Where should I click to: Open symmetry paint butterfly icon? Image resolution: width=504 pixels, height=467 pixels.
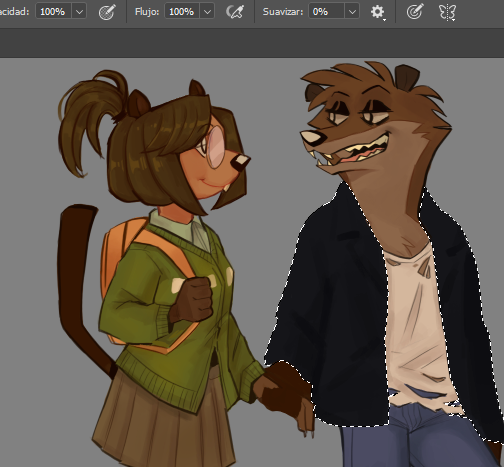447,12
